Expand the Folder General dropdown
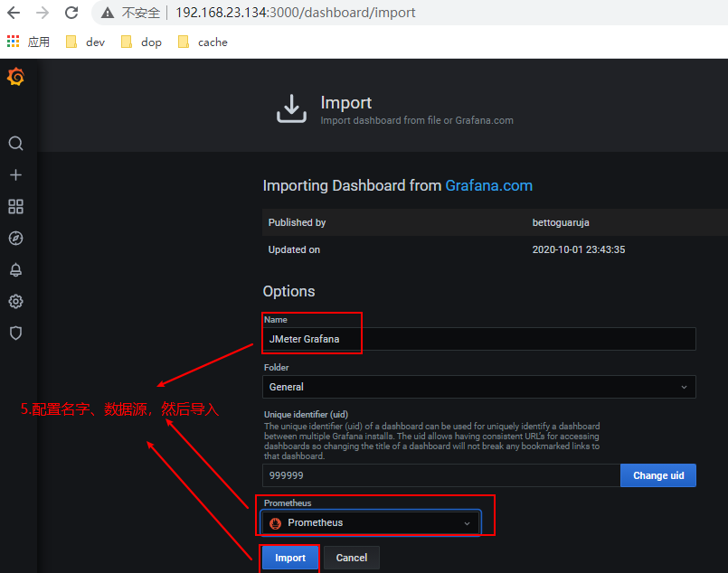The image size is (728, 573). coord(478,387)
